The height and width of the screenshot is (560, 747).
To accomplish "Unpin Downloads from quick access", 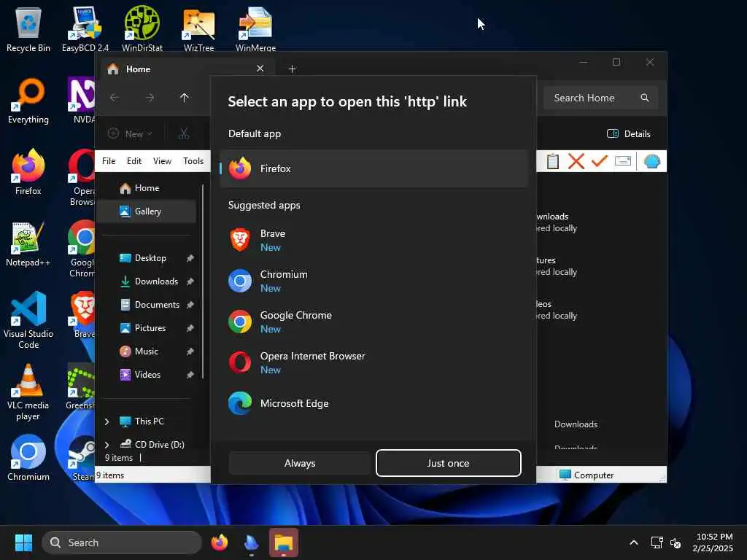I will (190, 281).
